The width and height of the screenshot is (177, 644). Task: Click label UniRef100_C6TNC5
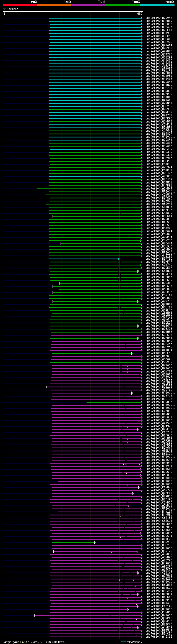click(x=159, y=271)
